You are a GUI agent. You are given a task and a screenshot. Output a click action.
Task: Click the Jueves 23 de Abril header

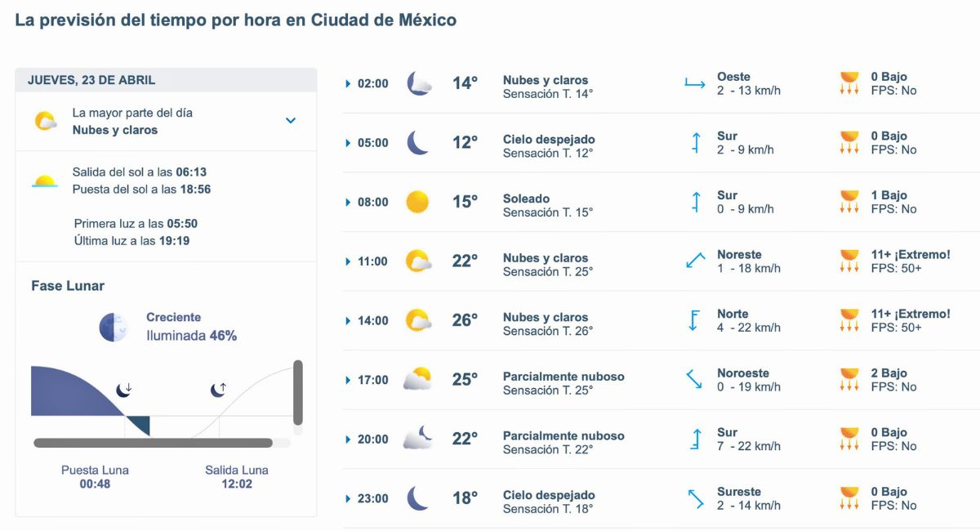click(92, 79)
